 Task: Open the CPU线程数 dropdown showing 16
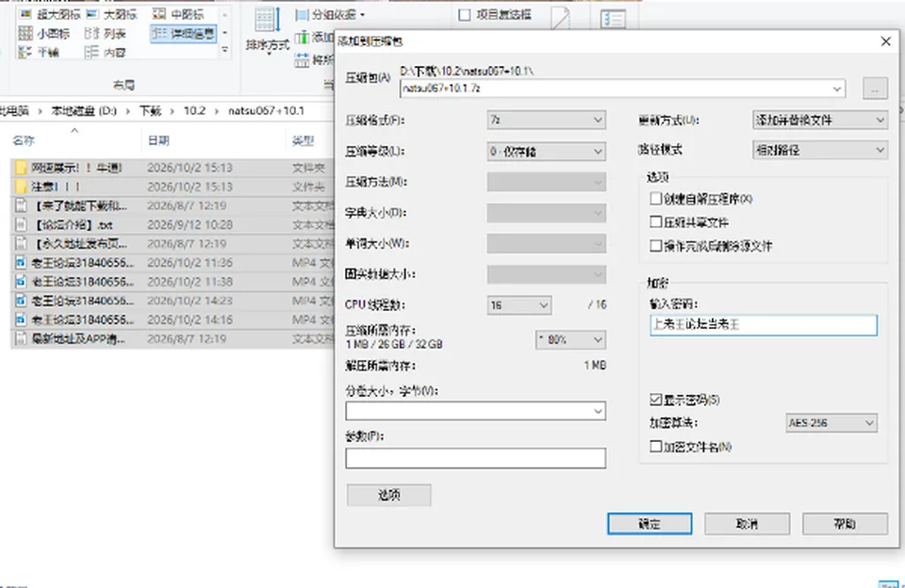(518, 304)
